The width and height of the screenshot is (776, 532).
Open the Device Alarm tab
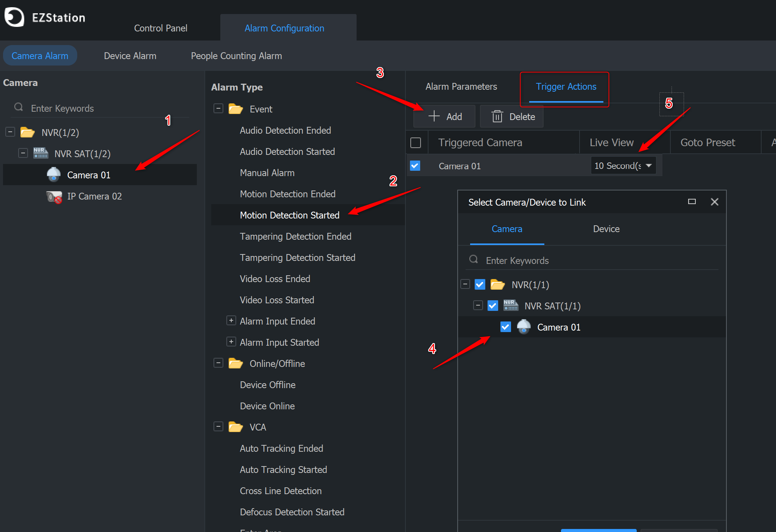click(x=130, y=56)
